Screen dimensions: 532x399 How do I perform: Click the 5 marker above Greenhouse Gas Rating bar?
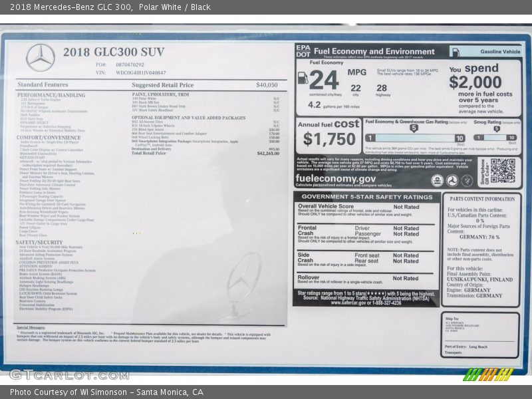414,128
